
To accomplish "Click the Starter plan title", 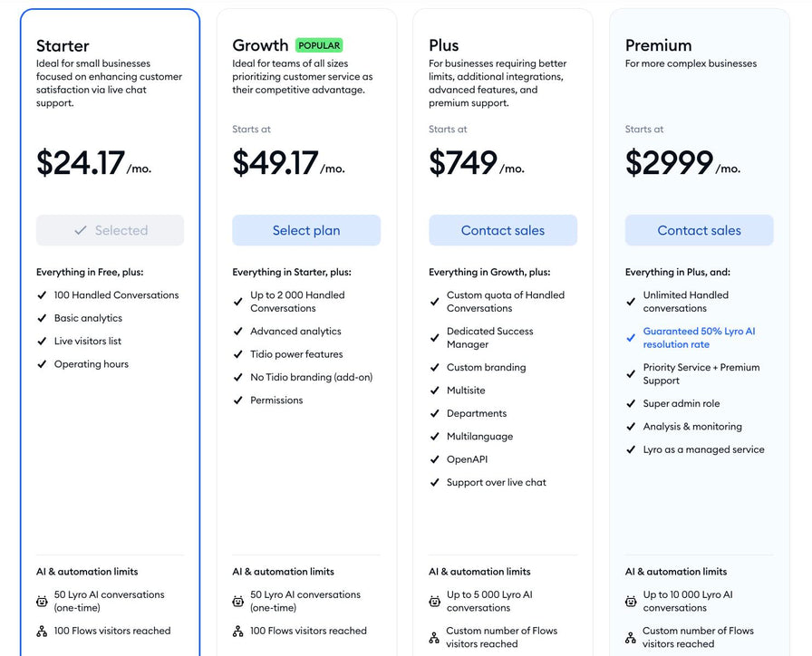I will point(63,45).
